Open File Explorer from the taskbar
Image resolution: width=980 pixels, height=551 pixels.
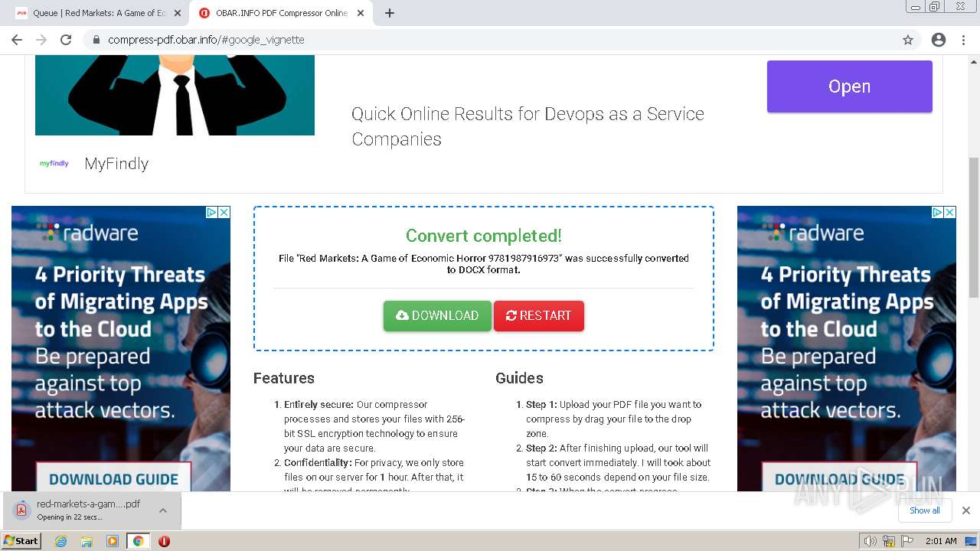click(87, 540)
